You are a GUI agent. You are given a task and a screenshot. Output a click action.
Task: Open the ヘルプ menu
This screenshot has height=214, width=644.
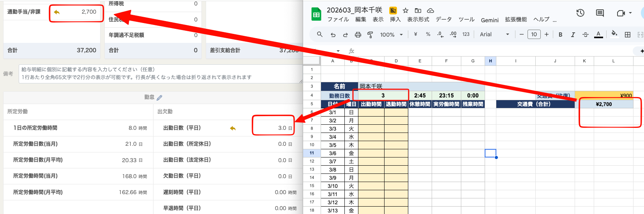coord(542,19)
